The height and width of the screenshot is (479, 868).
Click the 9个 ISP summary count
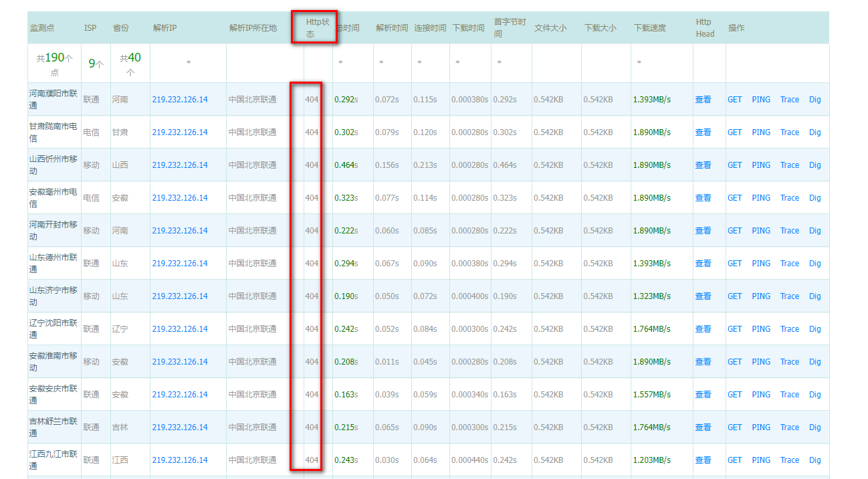(x=96, y=64)
